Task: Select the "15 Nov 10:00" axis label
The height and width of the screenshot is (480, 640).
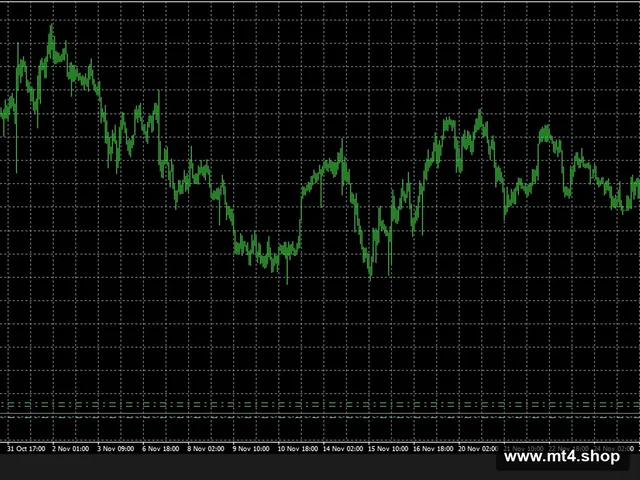Action: [x=388, y=449]
